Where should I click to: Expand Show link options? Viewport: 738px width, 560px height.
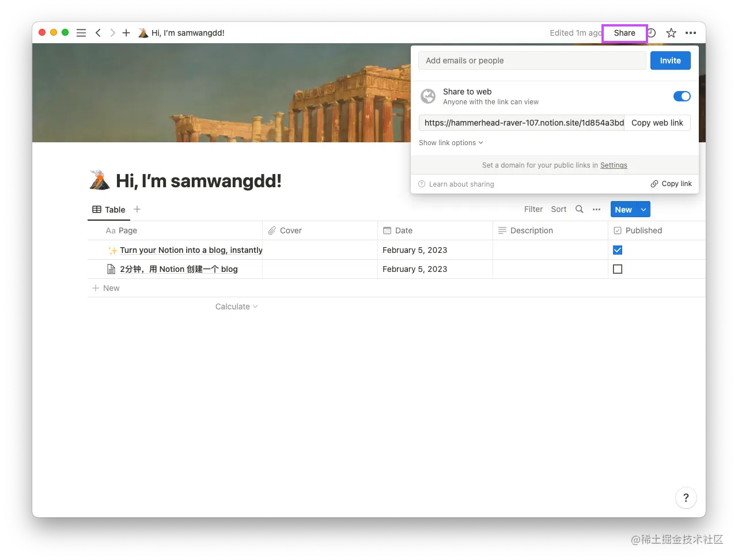tap(451, 143)
